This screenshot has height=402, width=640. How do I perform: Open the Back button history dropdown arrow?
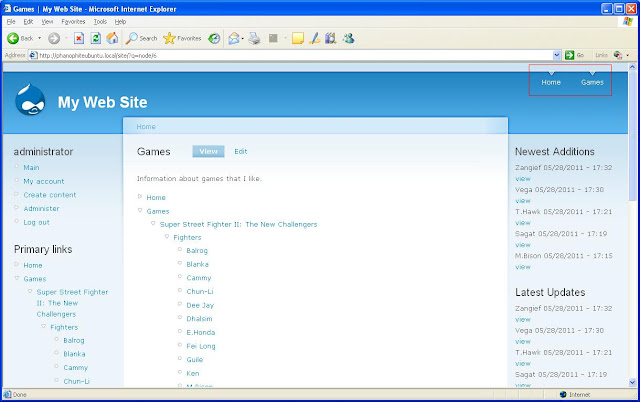pos(40,38)
